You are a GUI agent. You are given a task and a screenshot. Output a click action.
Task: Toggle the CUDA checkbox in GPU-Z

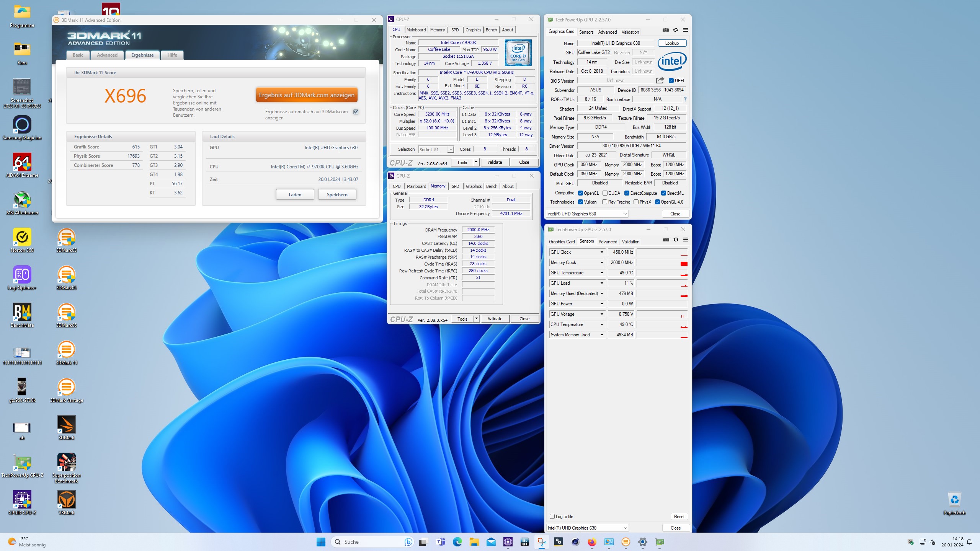click(605, 193)
